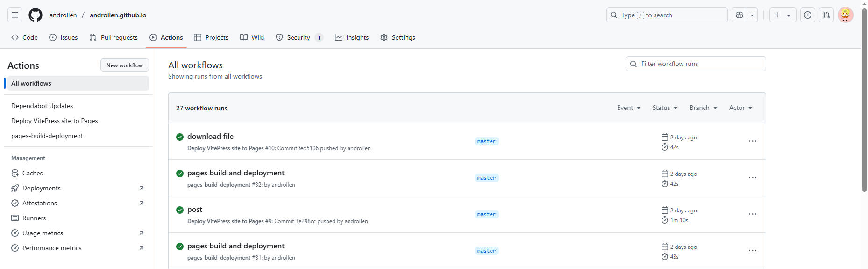Open androllen.github.io repository link
This screenshot has width=868, height=269.
(x=118, y=15)
